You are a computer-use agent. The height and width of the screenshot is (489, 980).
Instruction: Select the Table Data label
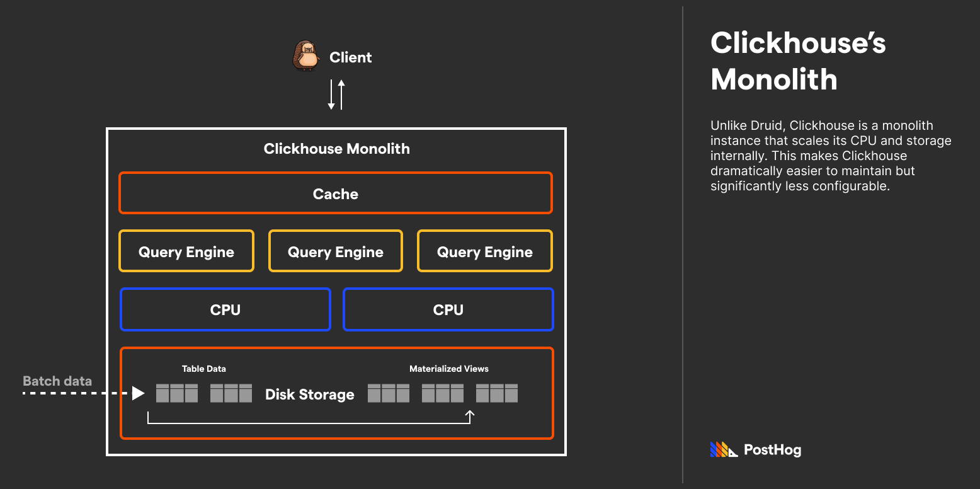click(203, 369)
